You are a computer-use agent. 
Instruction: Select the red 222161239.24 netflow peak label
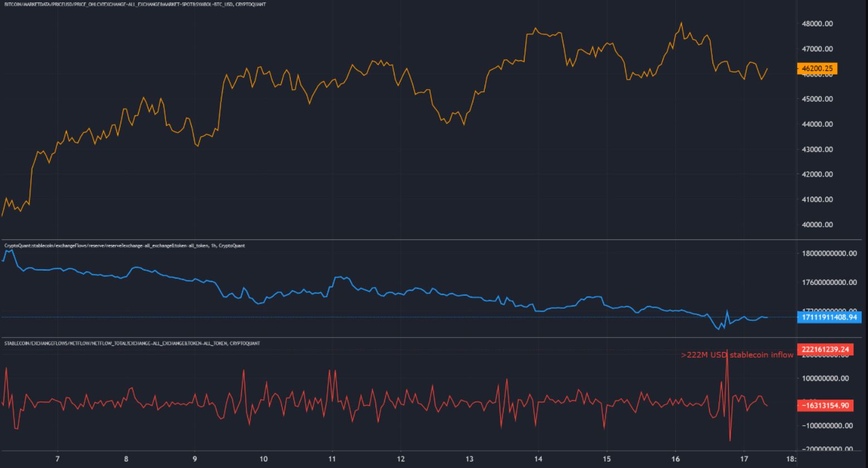tap(825, 349)
